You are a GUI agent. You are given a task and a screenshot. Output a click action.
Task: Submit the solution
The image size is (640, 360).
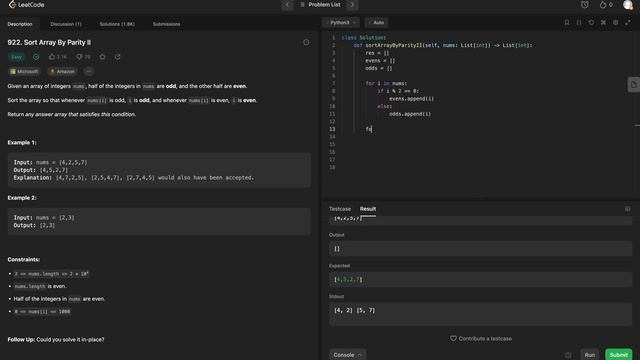[618, 355]
